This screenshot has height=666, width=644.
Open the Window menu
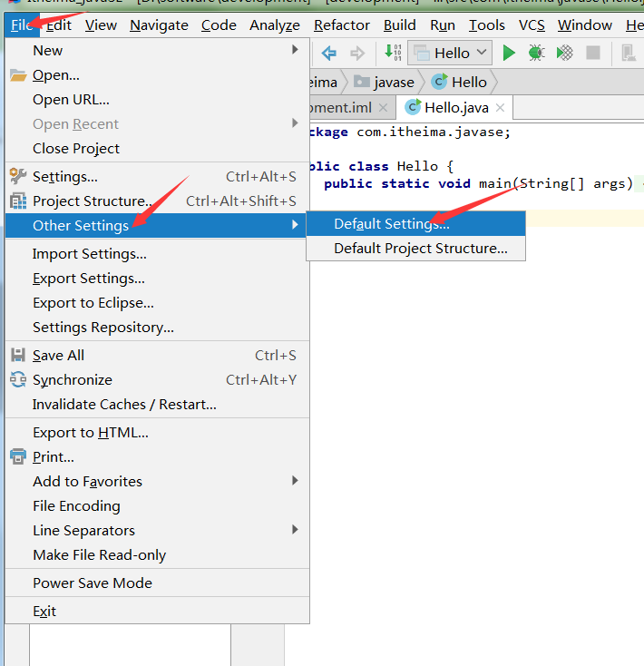coord(584,25)
